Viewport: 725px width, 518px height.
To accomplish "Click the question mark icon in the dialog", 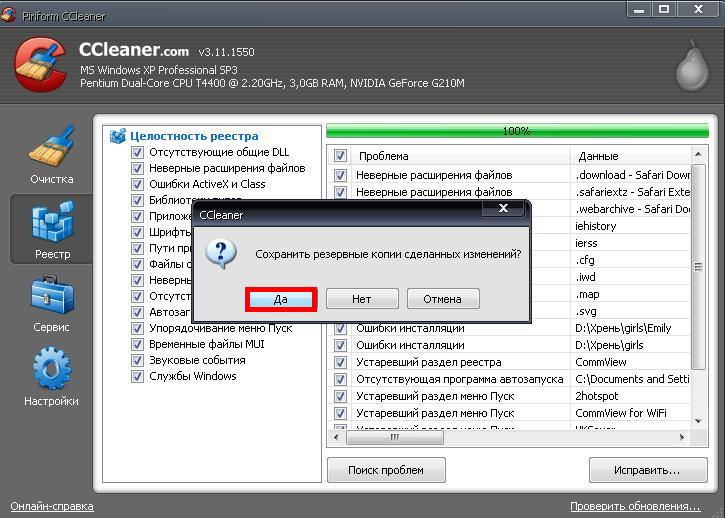I will 221,253.
